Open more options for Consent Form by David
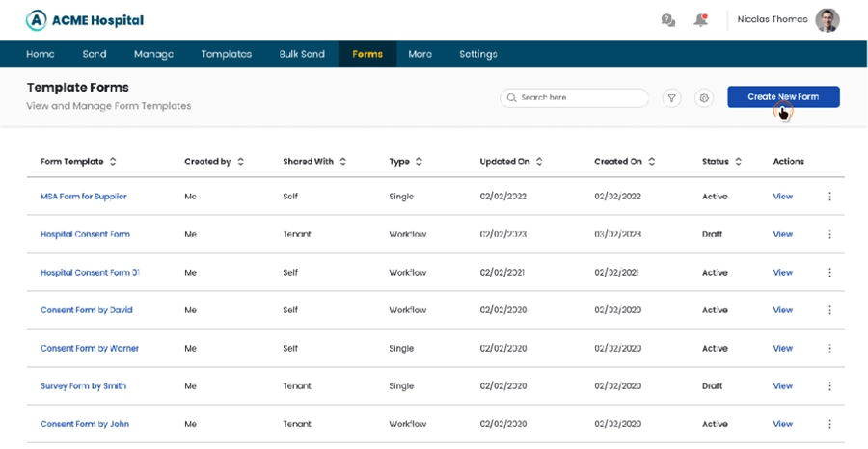The height and width of the screenshot is (449, 868). coord(829,310)
